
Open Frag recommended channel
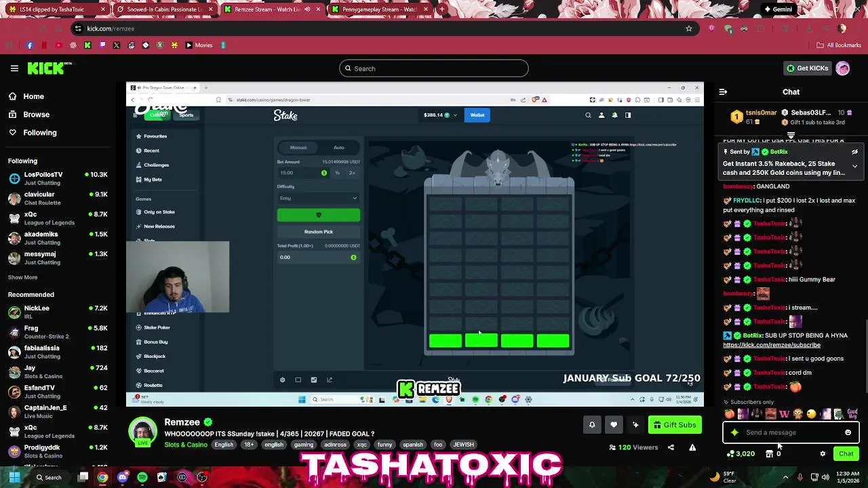pyautogui.click(x=58, y=332)
